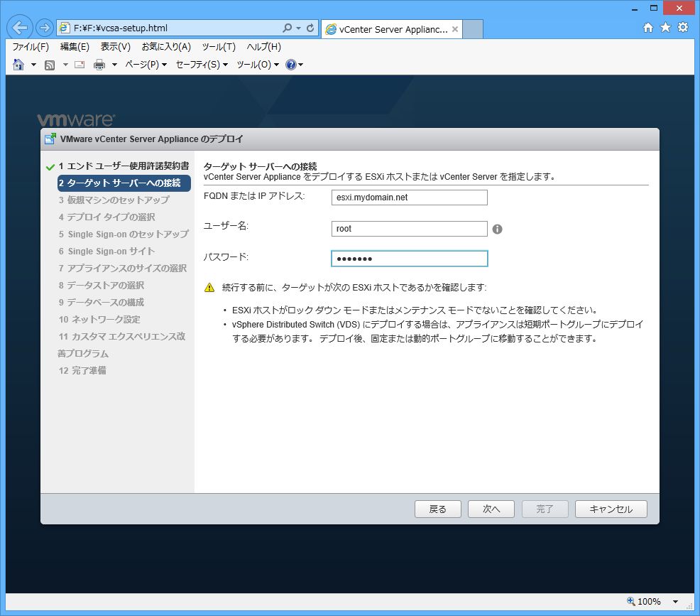Open the 表示(V) menu

115,47
